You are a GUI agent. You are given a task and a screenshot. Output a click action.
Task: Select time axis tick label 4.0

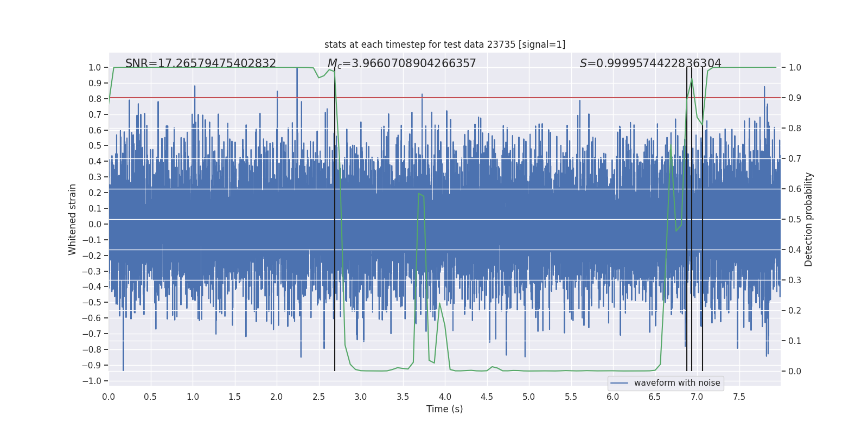pos(445,397)
